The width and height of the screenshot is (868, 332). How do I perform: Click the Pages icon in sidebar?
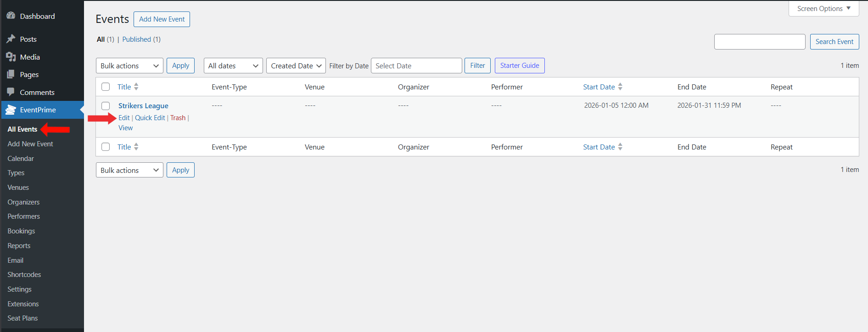(11, 74)
